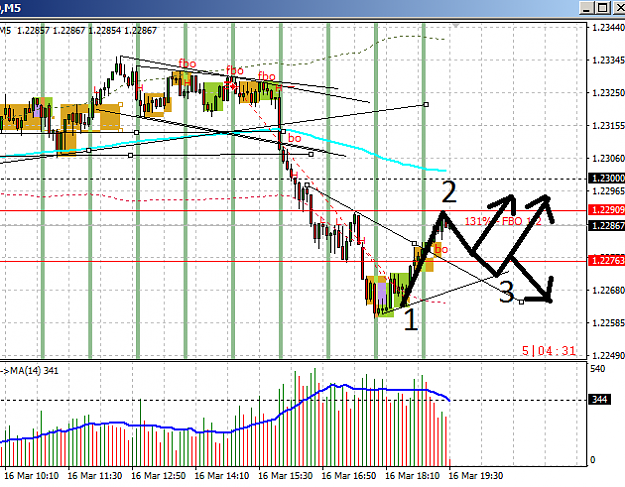Click the 1.22965 price axis label

pyautogui.click(x=608, y=191)
